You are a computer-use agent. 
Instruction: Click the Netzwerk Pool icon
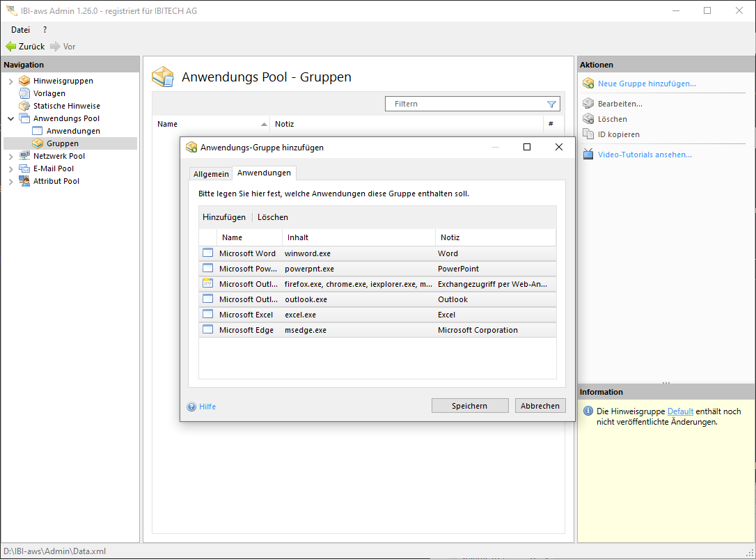point(25,156)
